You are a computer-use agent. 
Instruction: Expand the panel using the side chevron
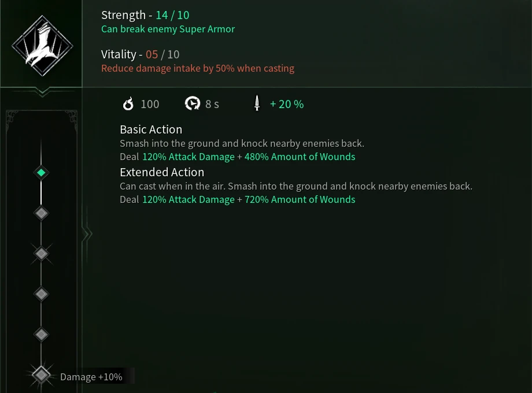(x=87, y=234)
